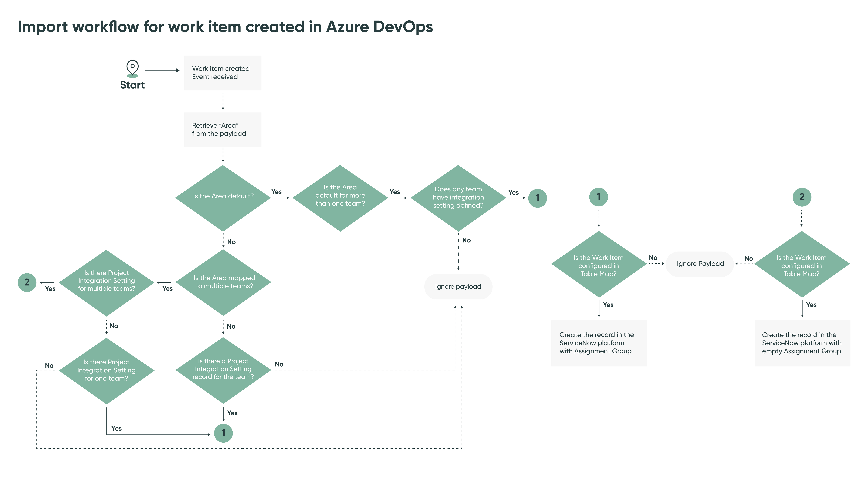Image resolution: width=868 pixels, height=488 pixels.
Task: Click the 'Is the Area default?' diamond
Action: pos(223,198)
